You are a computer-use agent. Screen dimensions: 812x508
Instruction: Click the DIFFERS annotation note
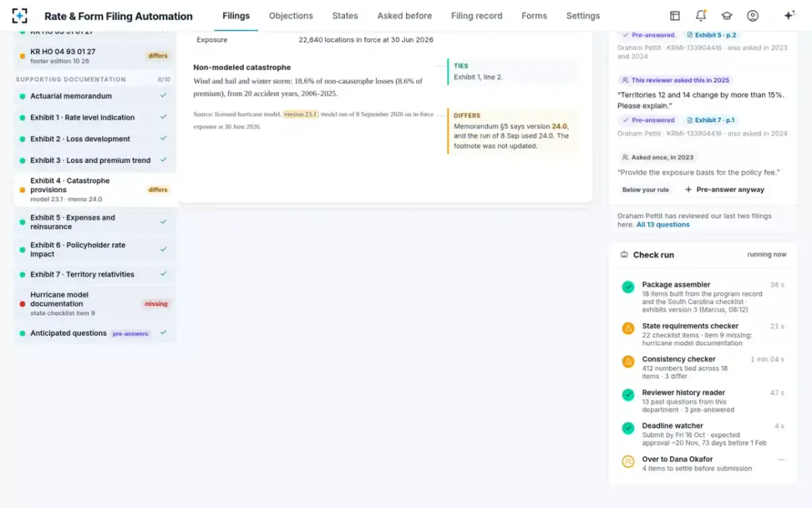(x=513, y=131)
